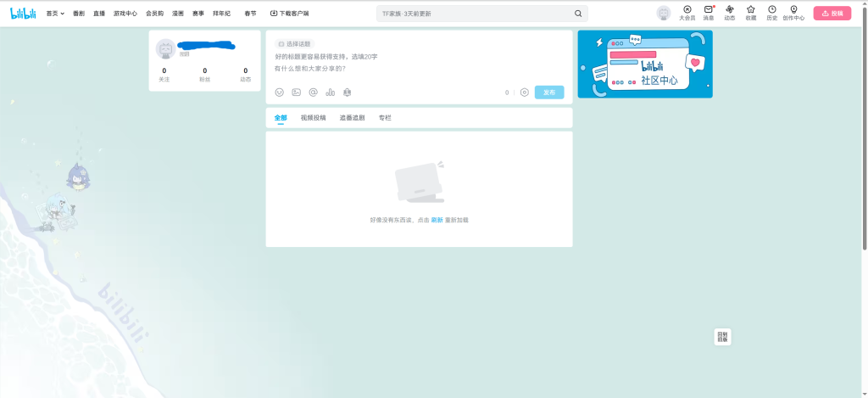This screenshot has width=868, height=398.
Task: Open the 历史 history clock icon
Action: 771,10
